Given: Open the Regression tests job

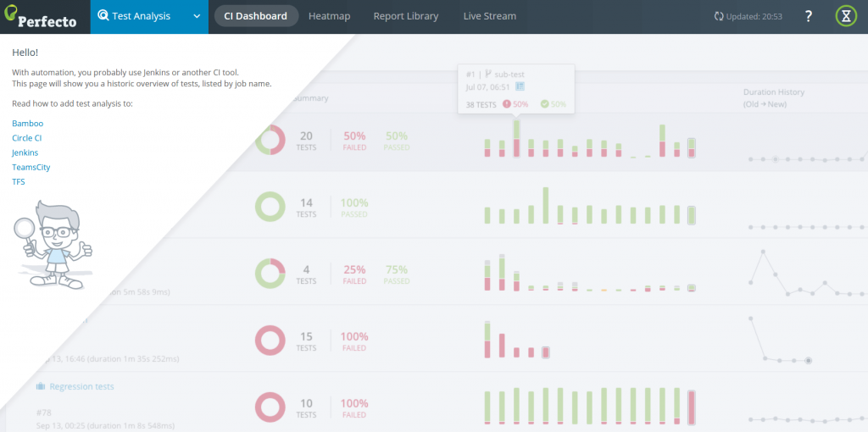Looking at the screenshot, I should [81, 386].
